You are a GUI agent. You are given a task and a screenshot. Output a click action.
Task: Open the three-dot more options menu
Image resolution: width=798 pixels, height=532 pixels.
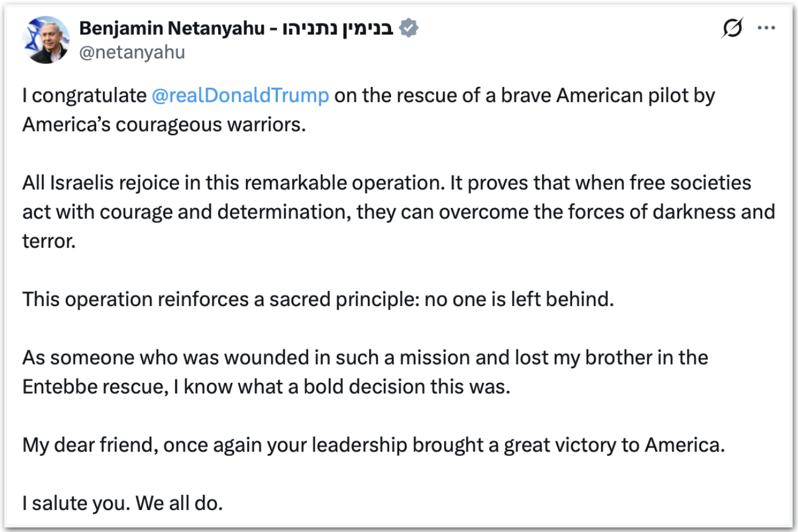(x=766, y=28)
